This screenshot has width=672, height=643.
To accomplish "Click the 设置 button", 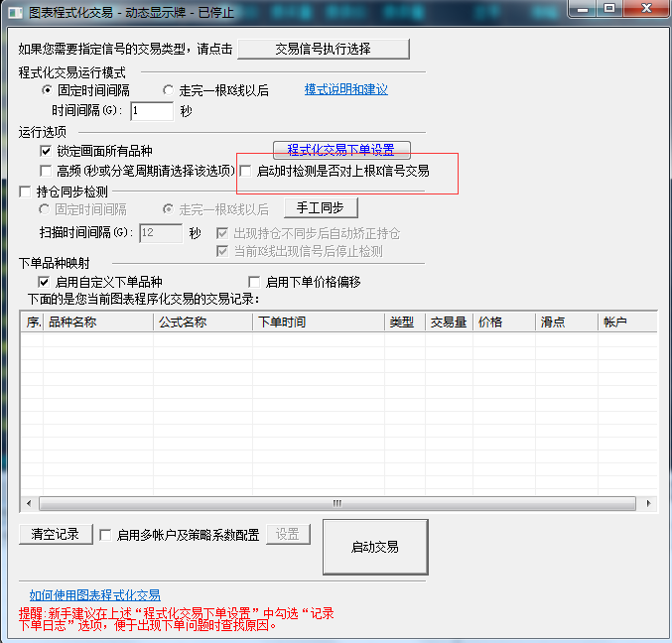I will tap(288, 534).
